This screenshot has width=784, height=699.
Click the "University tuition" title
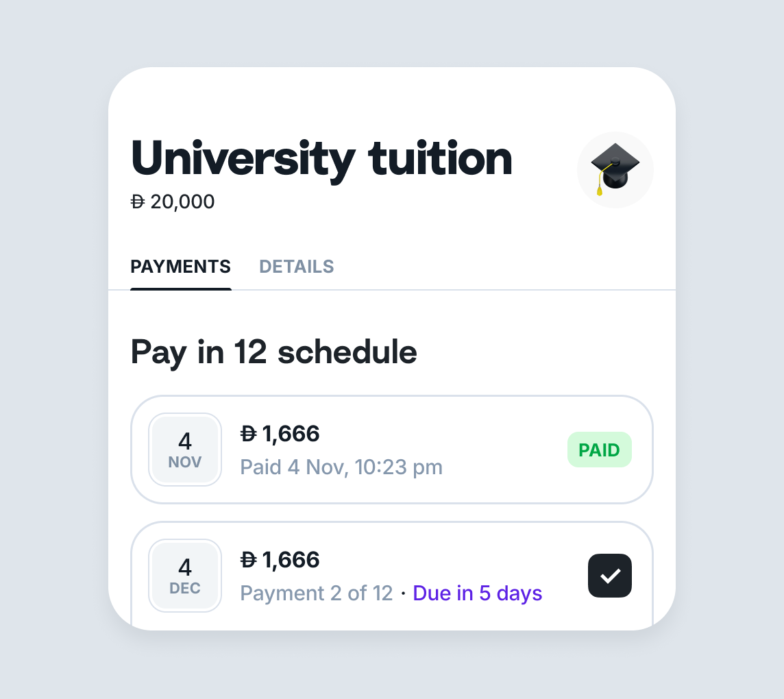click(x=321, y=158)
